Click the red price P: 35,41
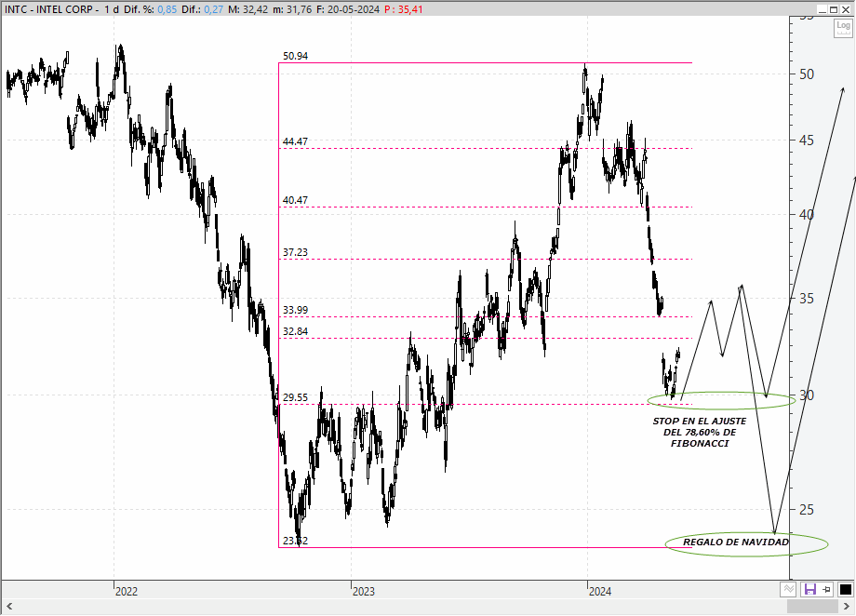 [404, 9]
